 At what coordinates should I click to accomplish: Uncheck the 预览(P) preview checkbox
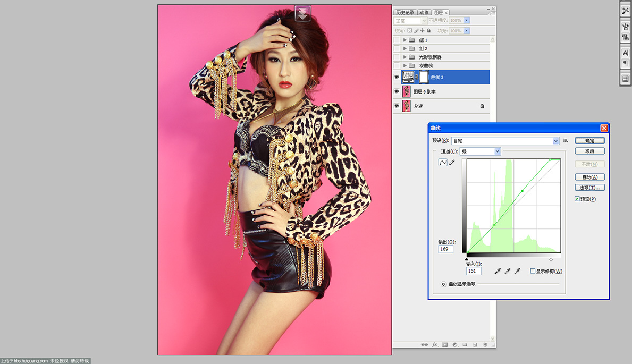coord(577,199)
